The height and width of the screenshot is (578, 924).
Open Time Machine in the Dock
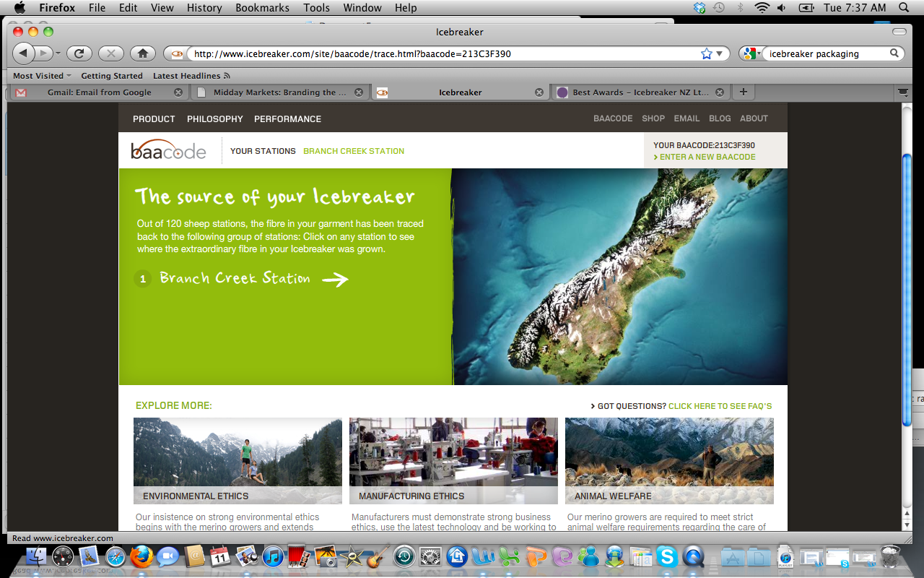point(404,556)
